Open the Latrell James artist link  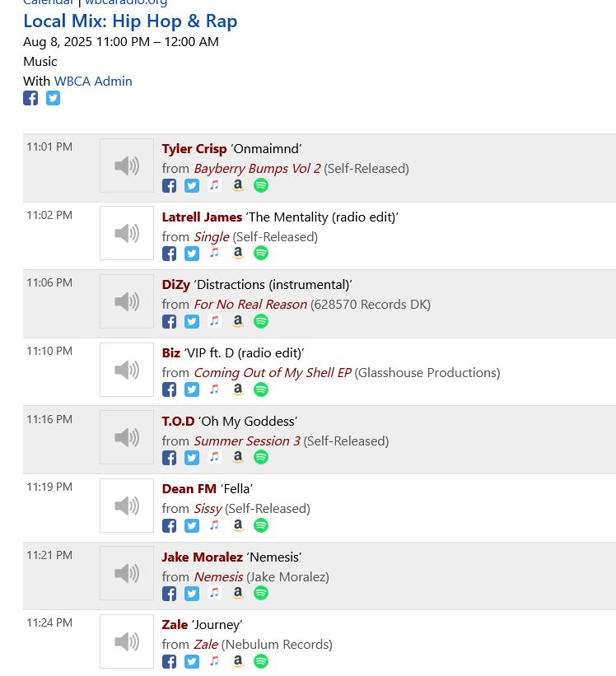tap(202, 217)
